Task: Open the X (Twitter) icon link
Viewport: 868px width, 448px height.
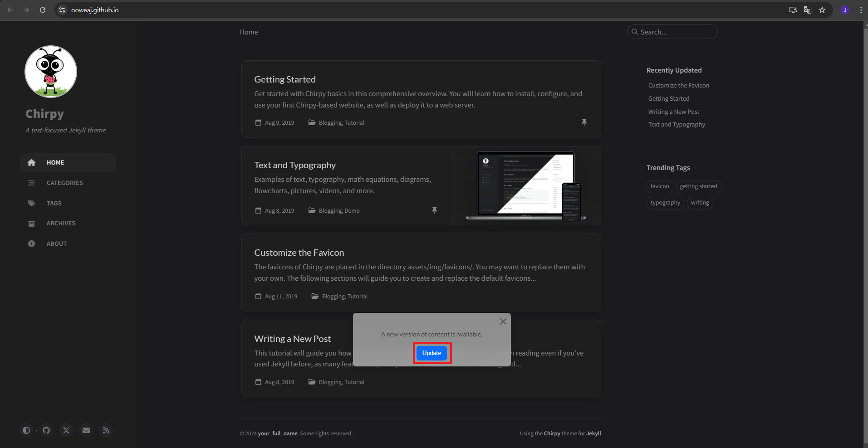Action: pos(66,430)
